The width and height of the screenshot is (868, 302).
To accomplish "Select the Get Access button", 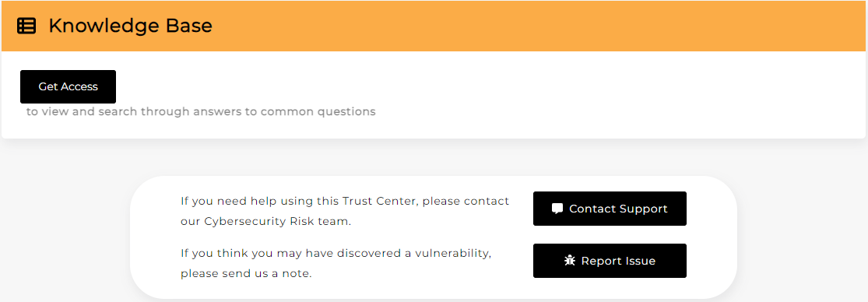I will [68, 87].
